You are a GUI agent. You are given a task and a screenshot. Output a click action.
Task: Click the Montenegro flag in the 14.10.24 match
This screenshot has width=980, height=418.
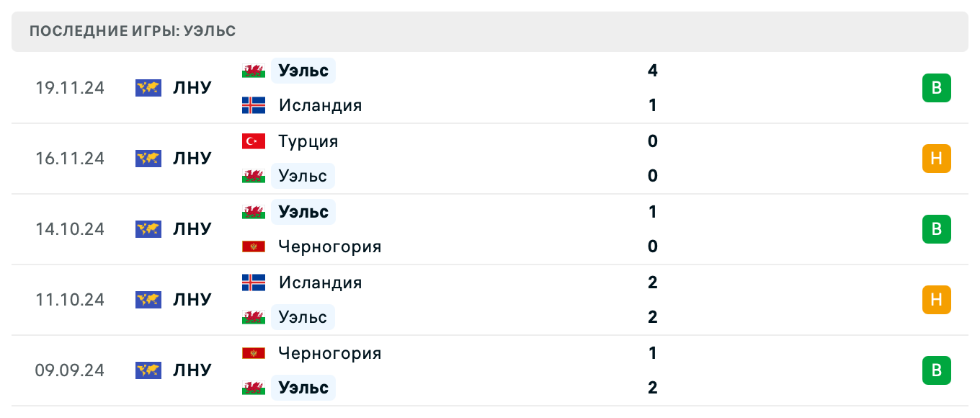pyautogui.click(x=253, y=246)
